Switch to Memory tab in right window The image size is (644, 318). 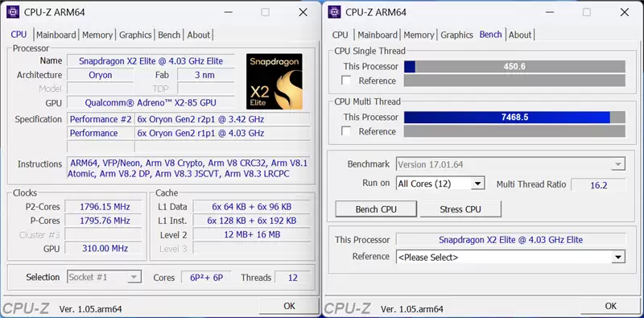click(x=419, y=35)
